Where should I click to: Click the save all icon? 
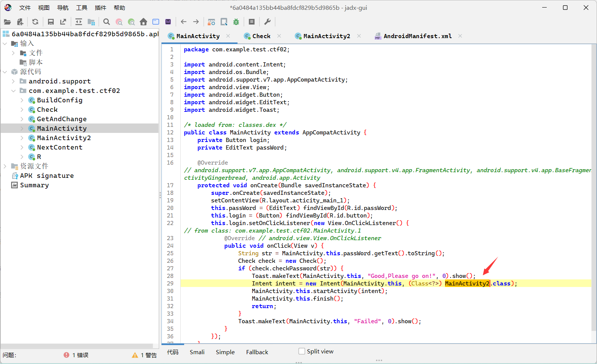(51, 22)
